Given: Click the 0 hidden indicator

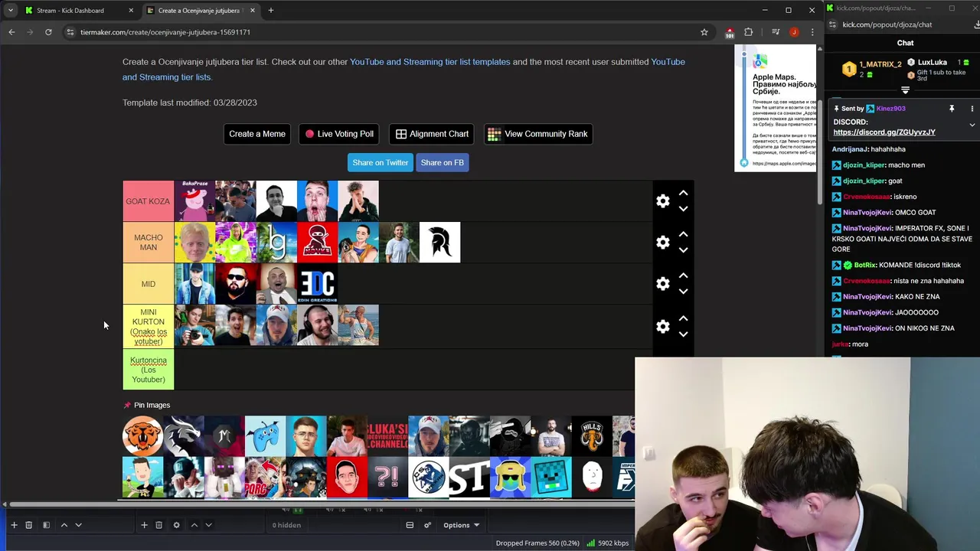Looking at the screenshot, I should point(286,525).
